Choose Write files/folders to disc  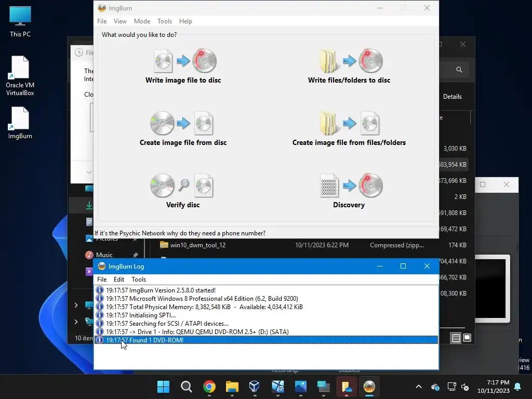click(349, 66)
